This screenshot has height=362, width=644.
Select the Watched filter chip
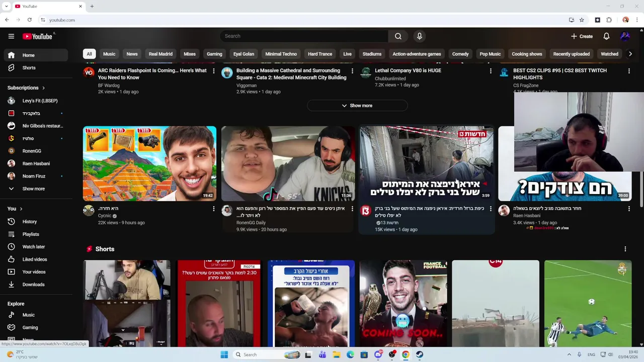(609, 54)
